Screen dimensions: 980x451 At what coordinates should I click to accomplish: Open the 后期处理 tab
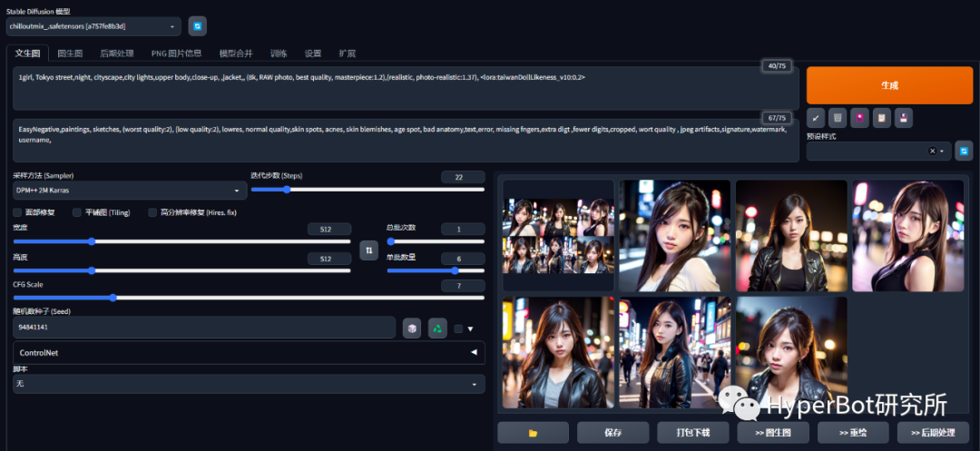point(117,54)
